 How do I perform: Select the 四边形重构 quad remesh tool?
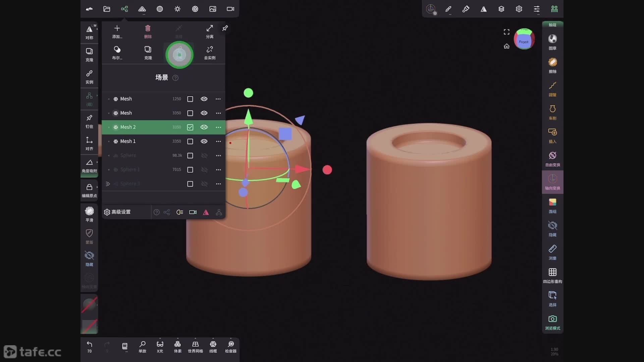point(553,276)
